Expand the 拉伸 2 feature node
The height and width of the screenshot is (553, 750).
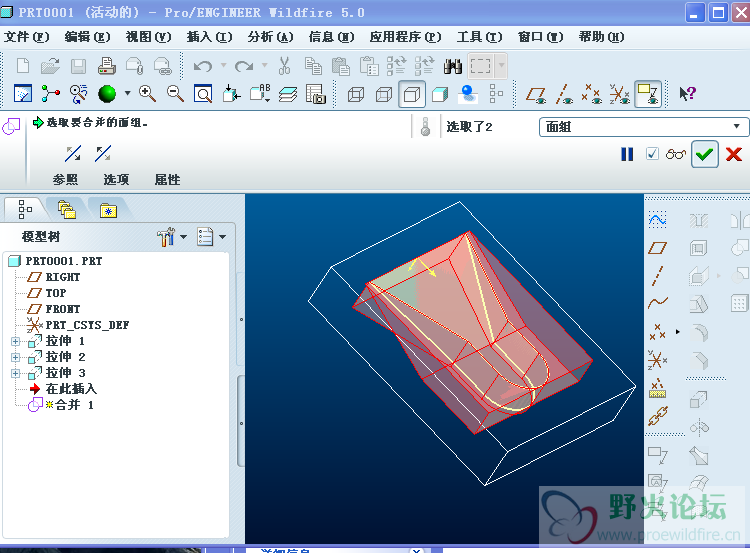pos(15,357)
